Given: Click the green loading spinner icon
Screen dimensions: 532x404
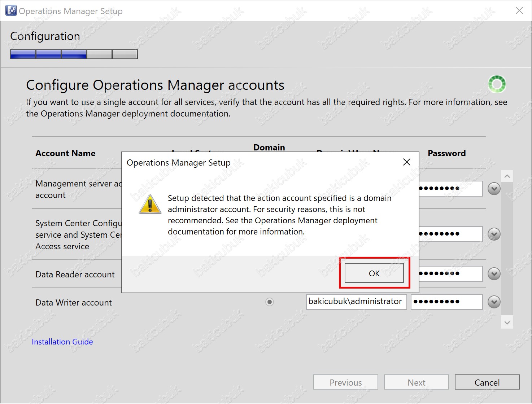Looking at the screenshot, I should coord(497,84).
